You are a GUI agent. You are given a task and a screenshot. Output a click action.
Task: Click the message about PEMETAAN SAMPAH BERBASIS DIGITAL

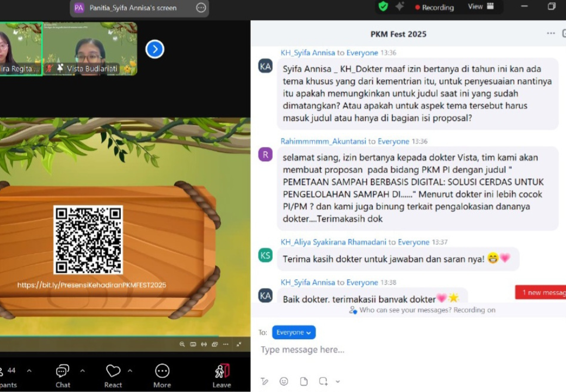pyautogui.click(x=417, y=188)
